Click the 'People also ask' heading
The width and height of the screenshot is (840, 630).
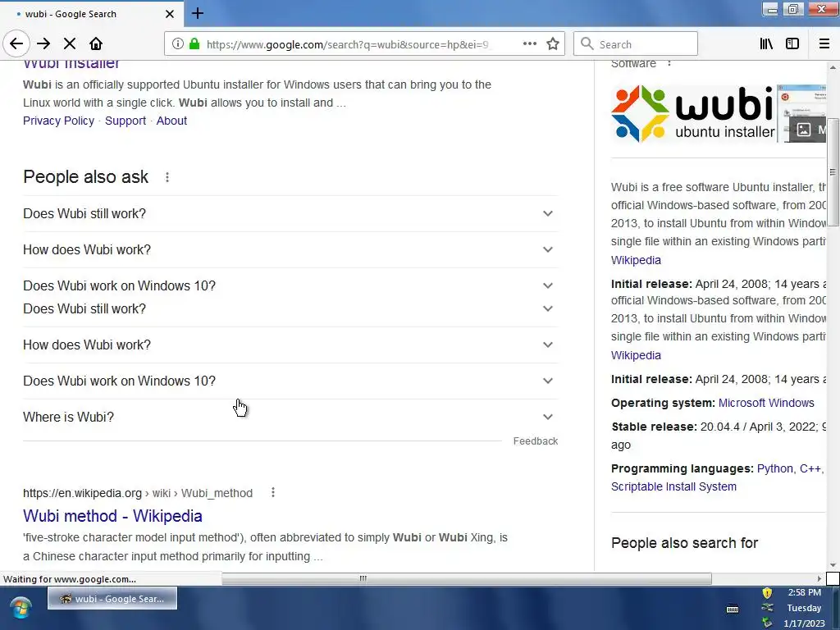pyautogui.click(x=85, y=177)
